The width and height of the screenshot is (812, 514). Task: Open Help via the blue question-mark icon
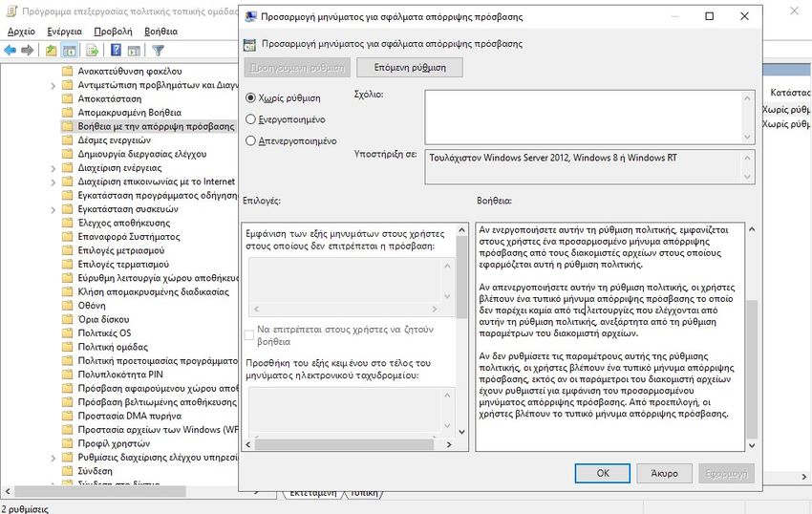pyautogui.click(x=117, y=51)
